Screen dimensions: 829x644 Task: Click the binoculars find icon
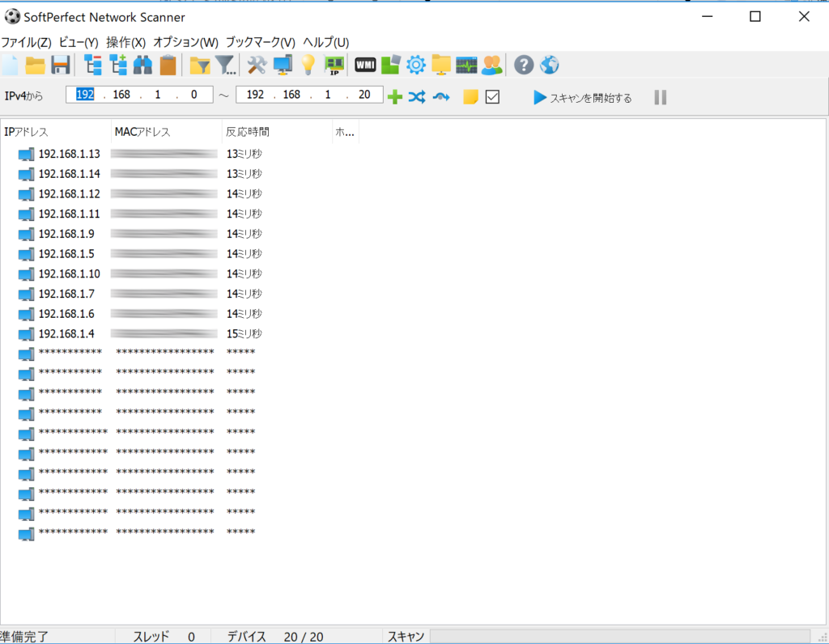tap(143, 66)
